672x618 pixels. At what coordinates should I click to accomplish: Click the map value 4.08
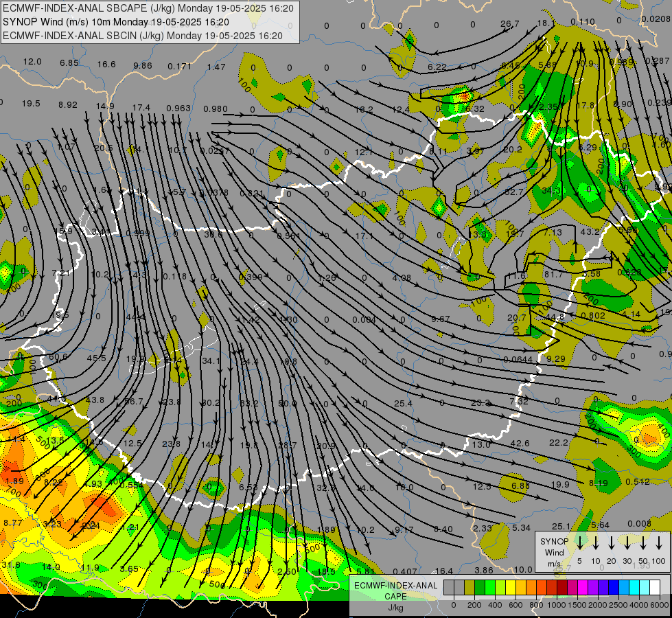click(402, 278)
